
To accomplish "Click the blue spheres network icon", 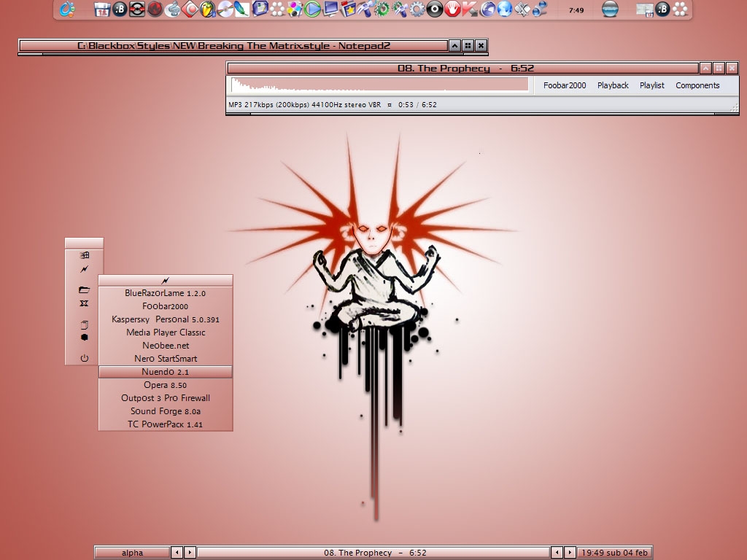I will coord(540,9).
